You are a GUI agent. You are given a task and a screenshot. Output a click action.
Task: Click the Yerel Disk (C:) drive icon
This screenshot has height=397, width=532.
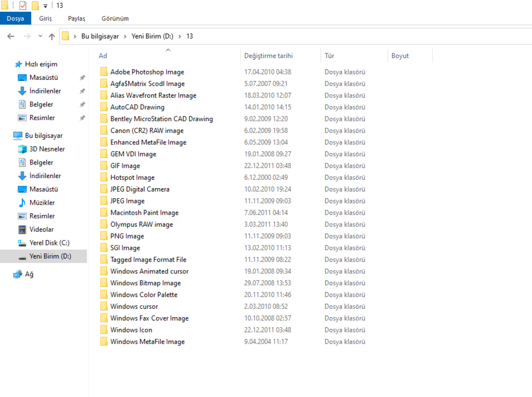click(x=22, y=243)
